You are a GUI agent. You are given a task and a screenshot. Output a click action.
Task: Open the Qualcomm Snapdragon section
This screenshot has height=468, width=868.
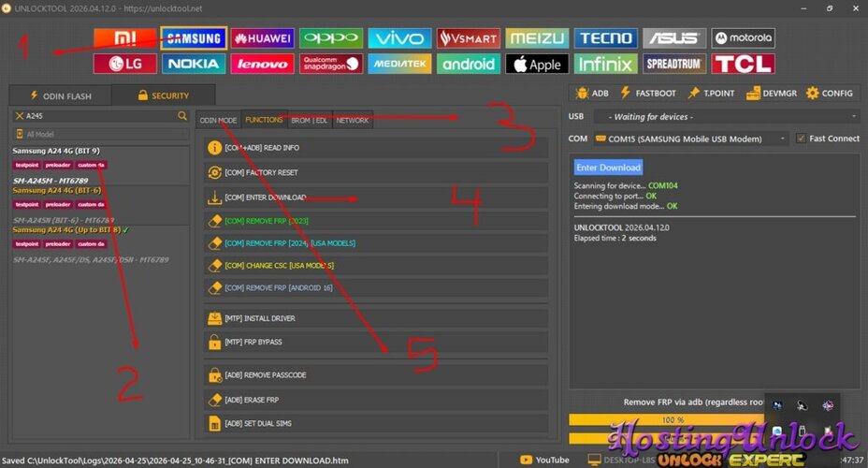tap(331, 64)
